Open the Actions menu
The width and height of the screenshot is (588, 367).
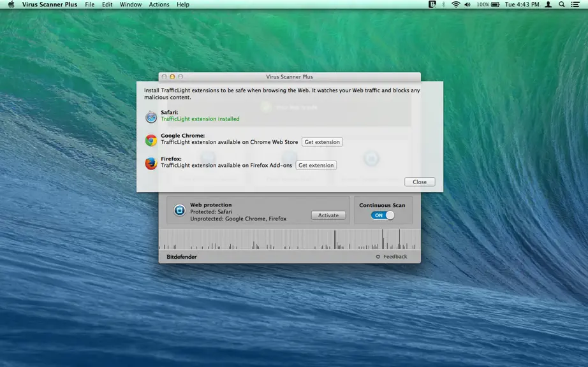159,4
